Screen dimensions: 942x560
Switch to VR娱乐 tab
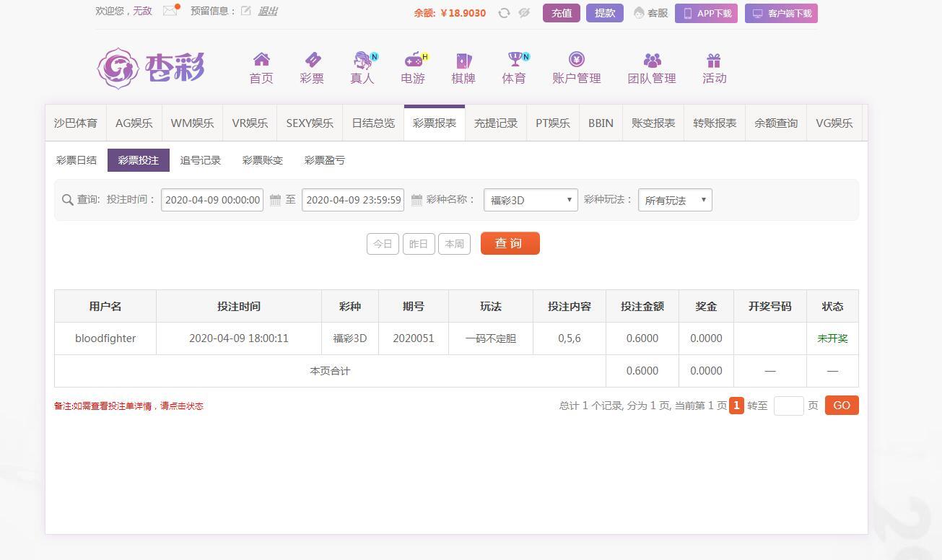pos(250,123)
